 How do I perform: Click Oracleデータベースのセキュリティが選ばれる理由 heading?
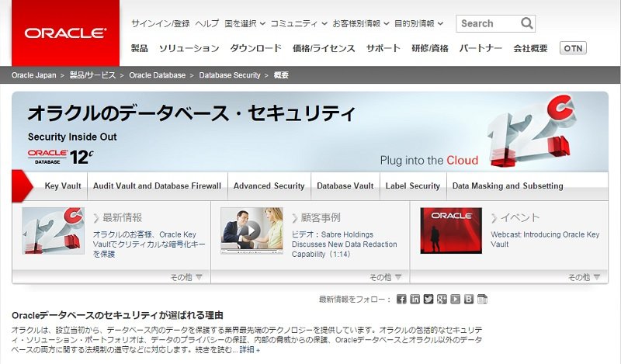(118, 315)
